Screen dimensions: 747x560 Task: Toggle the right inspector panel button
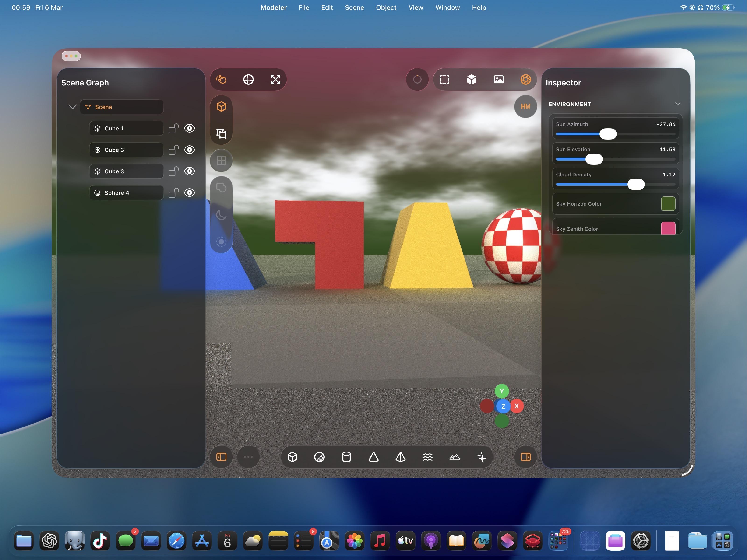(526, 457)
